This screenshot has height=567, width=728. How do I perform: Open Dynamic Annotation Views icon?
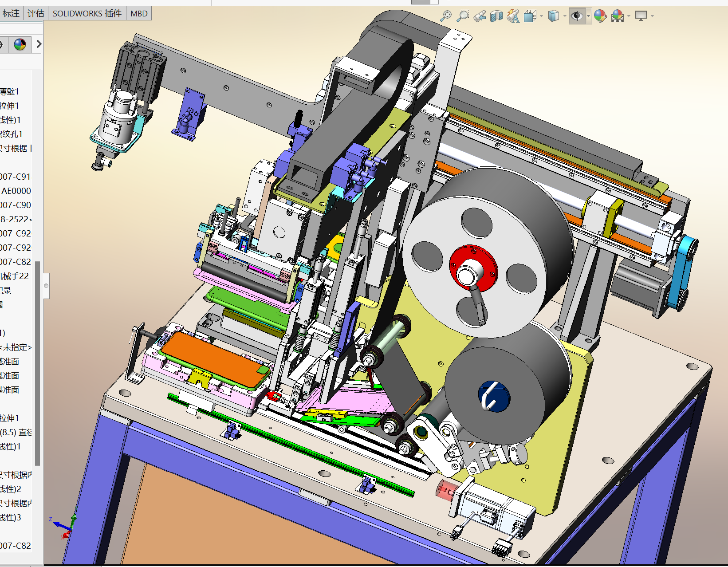(513, 16)
